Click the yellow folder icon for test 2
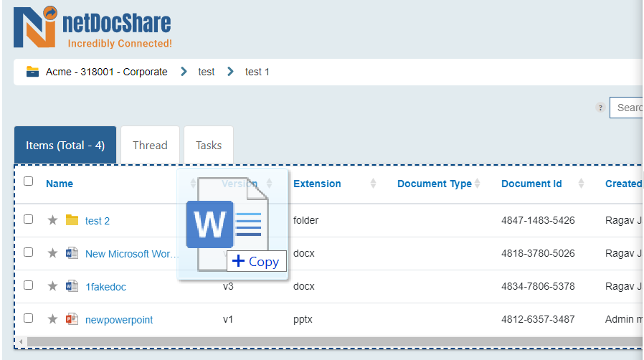The image size is (644, 360). pyautogui.click(x=72, y=220)
